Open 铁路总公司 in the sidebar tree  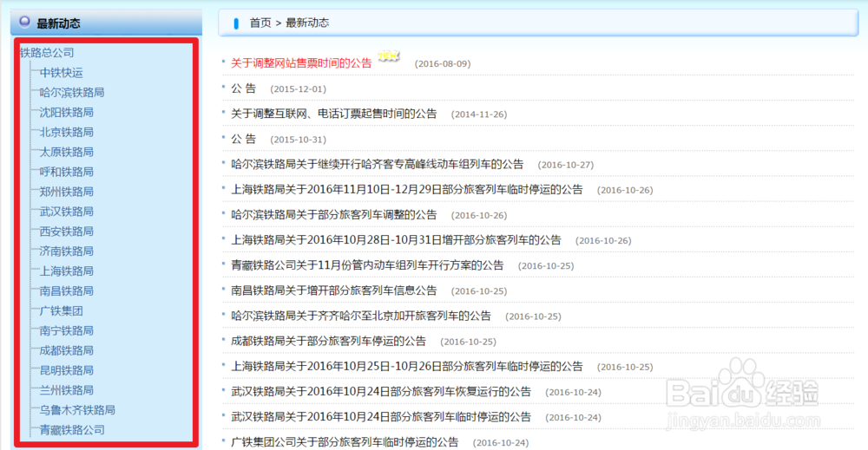pos(47,53)
